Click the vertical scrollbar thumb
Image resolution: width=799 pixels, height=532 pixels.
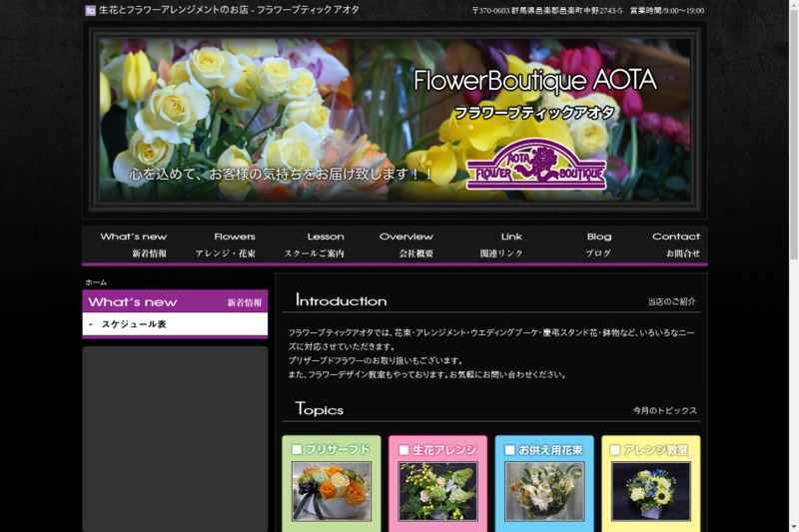pyautogui.click(x=794, y=135)
